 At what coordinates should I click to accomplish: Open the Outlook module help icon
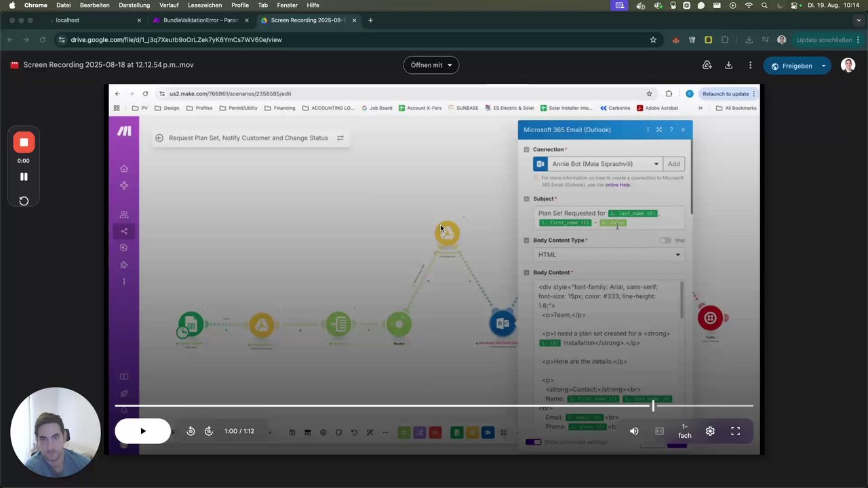coord(671,130)
